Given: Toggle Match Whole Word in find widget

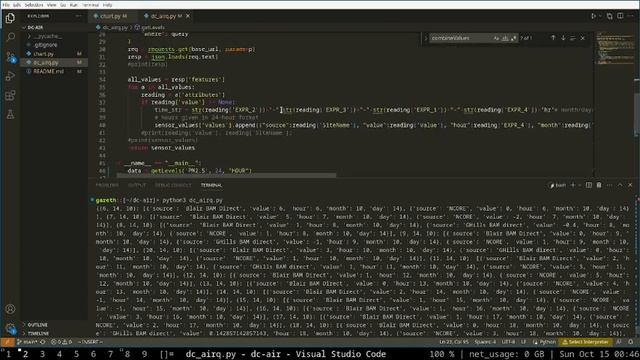Looking at the screenshot, I should (505, 38).
